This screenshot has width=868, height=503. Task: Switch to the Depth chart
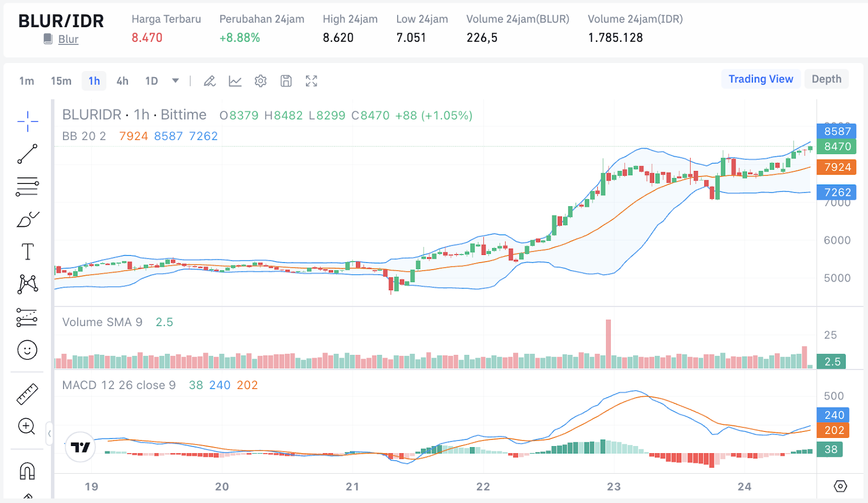point(826,79)
